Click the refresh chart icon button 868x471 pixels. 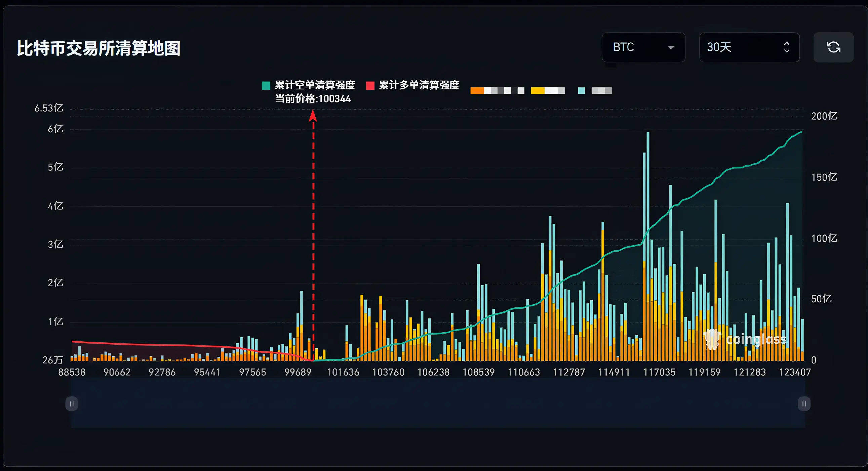[833, 47]
